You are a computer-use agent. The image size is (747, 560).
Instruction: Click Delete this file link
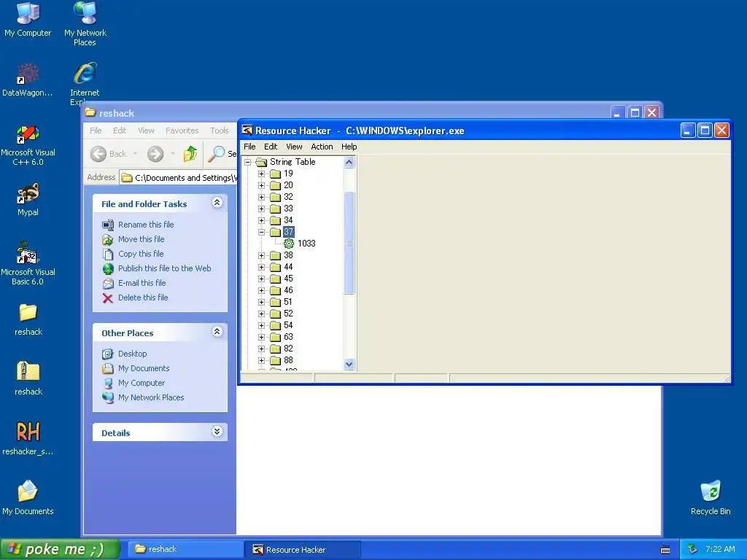click(143, 297)
